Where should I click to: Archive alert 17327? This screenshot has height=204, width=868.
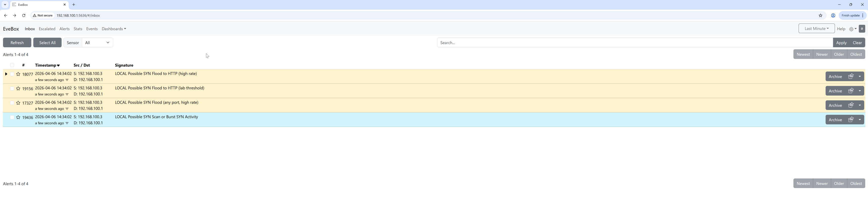[835, 105]
